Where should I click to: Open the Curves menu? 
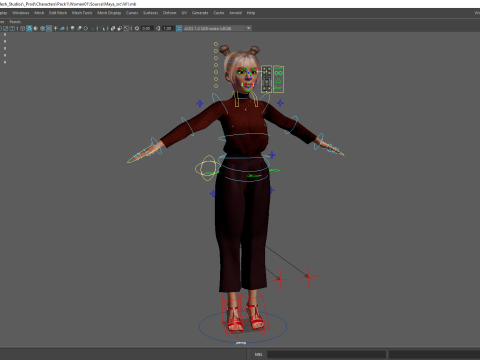(132, 13)
